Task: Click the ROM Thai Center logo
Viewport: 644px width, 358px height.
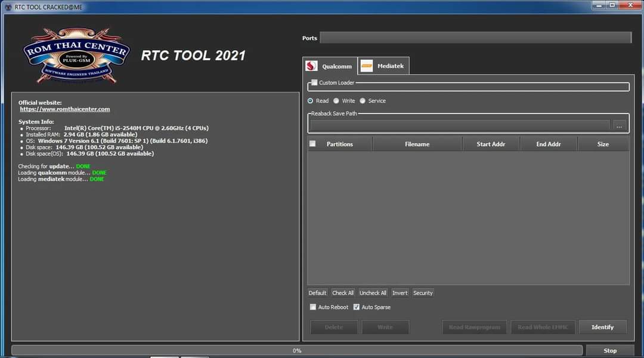Action: [x=76, y=55]
